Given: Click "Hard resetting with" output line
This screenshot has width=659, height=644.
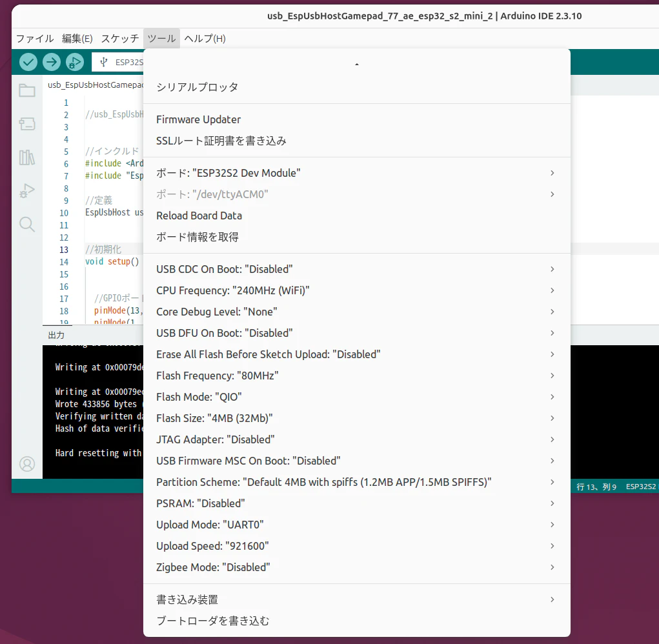Looking at the screenshot, I should 99,453.
